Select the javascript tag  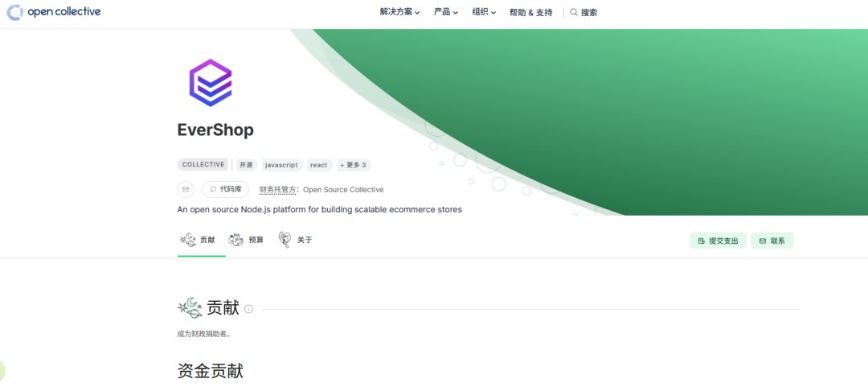tap(281, 165)
